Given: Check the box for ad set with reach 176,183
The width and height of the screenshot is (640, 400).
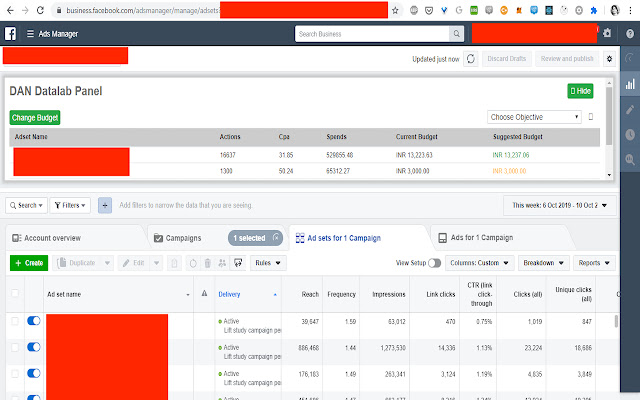Looking at the screenshot, I should pos(15,373).
